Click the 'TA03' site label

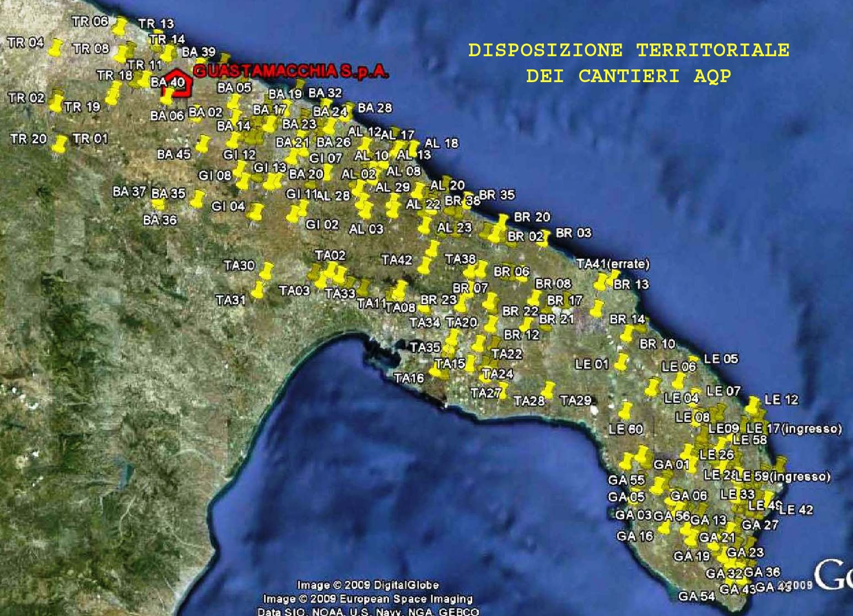[294, 290]
